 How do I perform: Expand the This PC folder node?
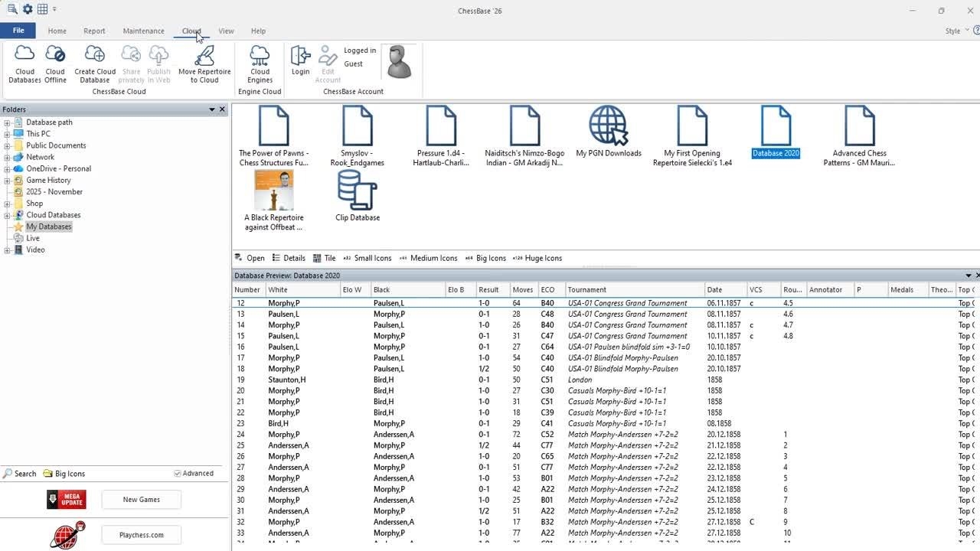tap(7, 134)
